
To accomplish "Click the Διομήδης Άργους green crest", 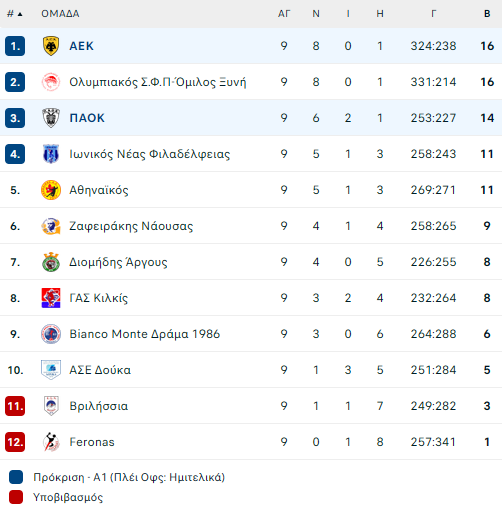I will tap(51, 262).
